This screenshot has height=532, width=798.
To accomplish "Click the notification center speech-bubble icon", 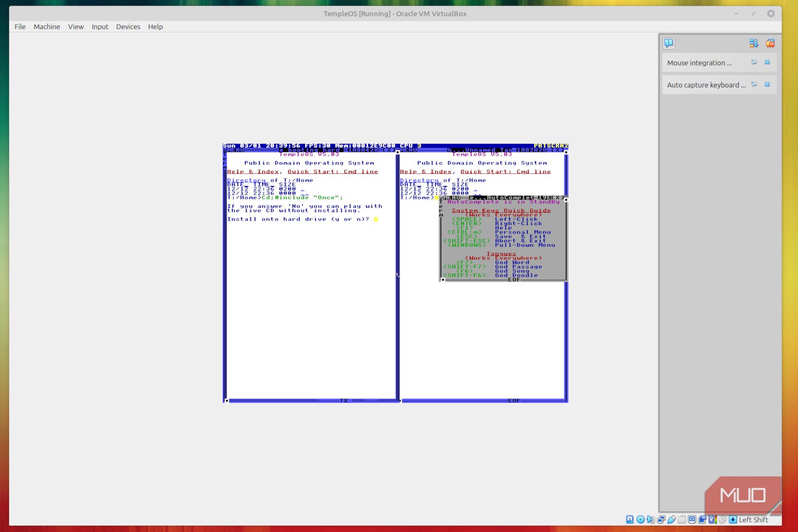I will (668, 43).
